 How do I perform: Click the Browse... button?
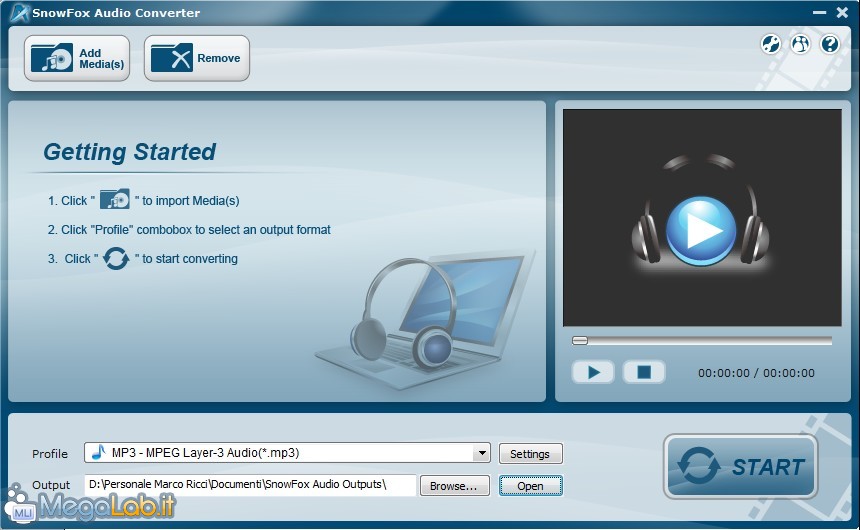click(454, 486)
